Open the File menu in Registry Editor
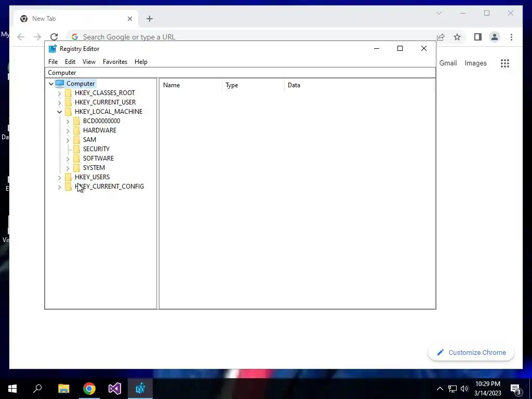532x399 pixels. click(53, 62)
